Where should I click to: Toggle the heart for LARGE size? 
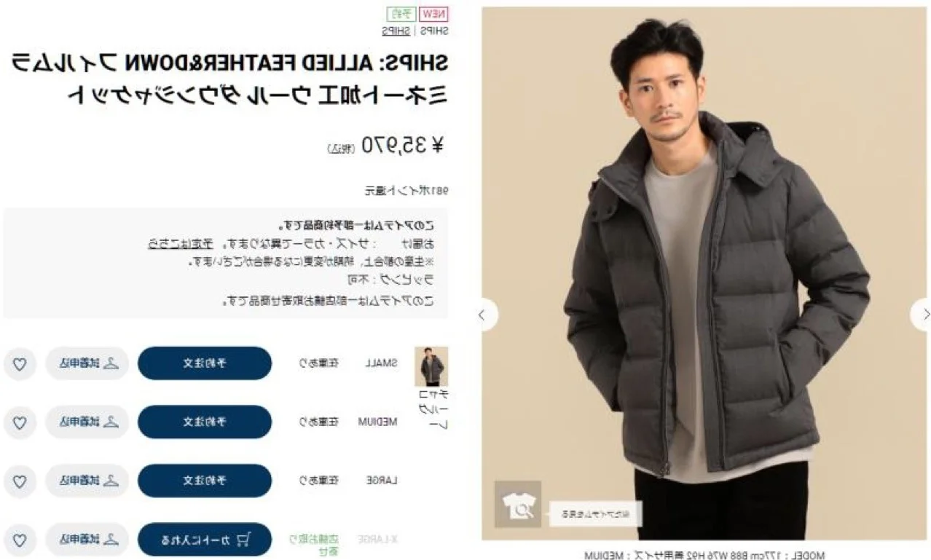(x=20, y=481)
